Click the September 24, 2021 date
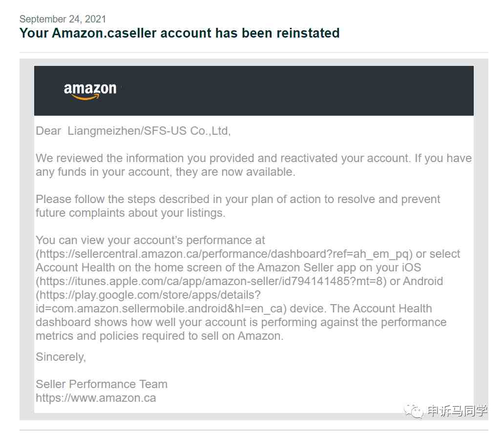This screenshot has width=504, height=433. coord(63,19)
